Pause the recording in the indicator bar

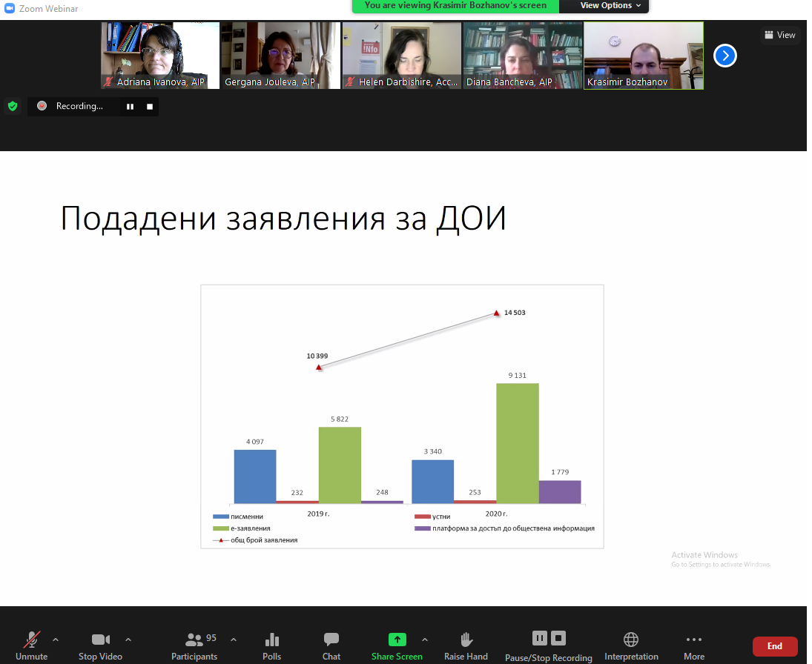[130, 107]
